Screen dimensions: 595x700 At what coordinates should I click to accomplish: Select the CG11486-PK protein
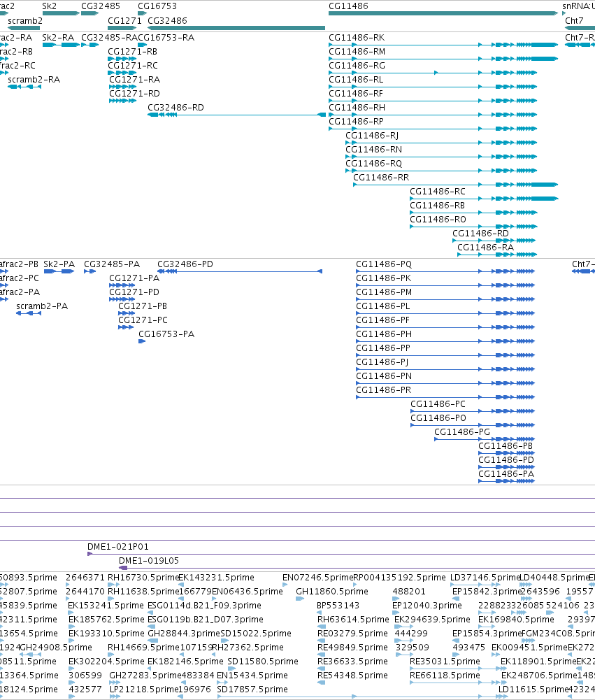point(383,278)
